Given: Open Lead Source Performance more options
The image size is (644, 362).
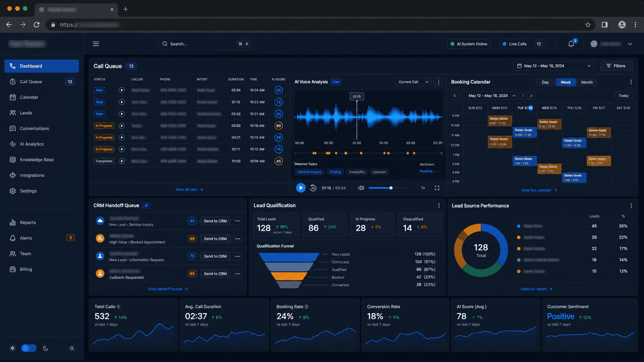Looking at the screenshot, I should tap(631, 206).
